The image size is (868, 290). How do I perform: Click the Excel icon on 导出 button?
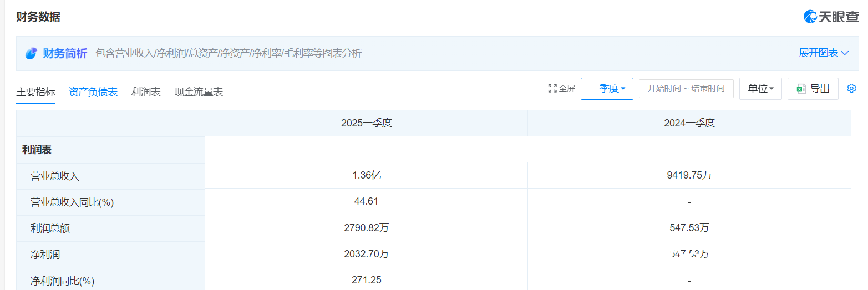pos(801,89)
